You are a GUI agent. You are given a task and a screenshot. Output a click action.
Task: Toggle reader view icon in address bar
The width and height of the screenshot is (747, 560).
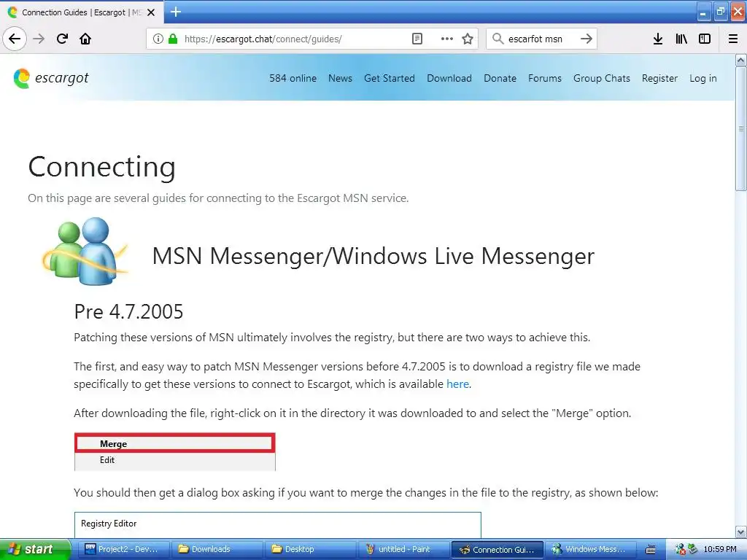[x=417, y=39]
